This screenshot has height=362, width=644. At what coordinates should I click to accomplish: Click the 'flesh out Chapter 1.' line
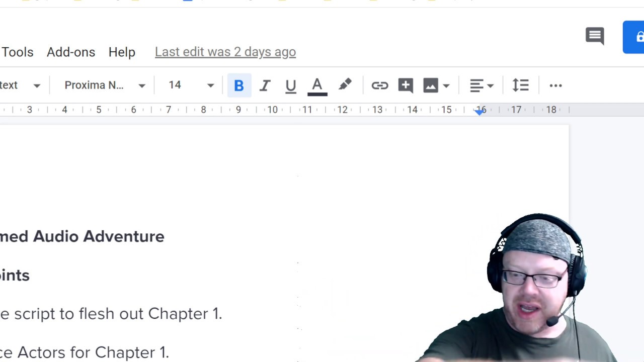111,314
